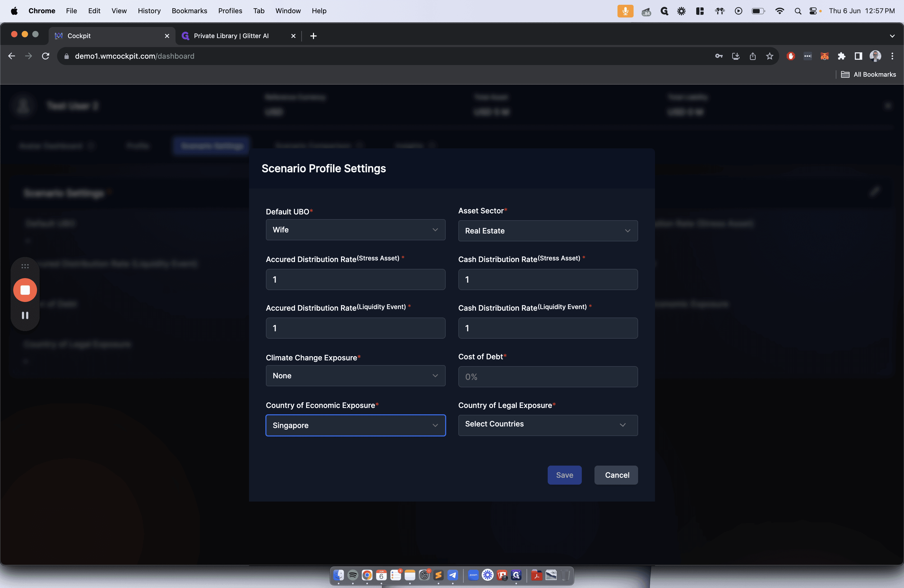Image resolution: width=904 pixels, height=588 pixels.
Task: Open Telegram from the Dock
Action: tap(452, 575)
